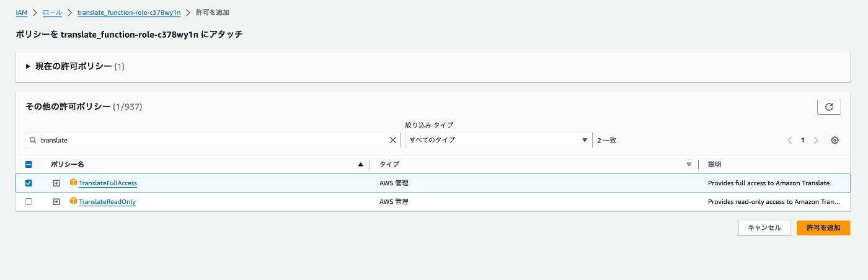The height and width of the screenshot is (280, 868).
Task: Click AWS 管理 type in TranslateFullAccess row
Action: click(x=394, y=183)
